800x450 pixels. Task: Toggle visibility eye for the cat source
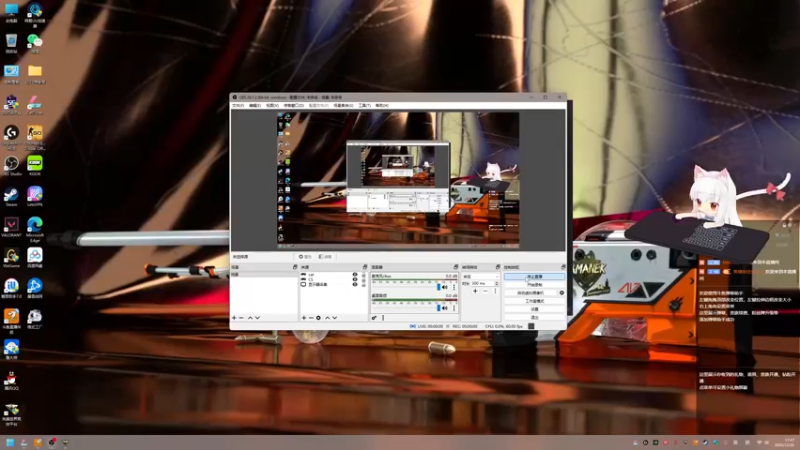[355, 274]
